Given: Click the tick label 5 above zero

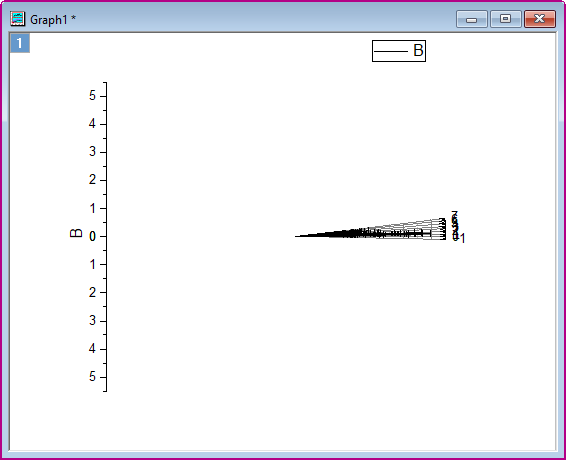Looking at the screenshot, I should click(92, 96).
